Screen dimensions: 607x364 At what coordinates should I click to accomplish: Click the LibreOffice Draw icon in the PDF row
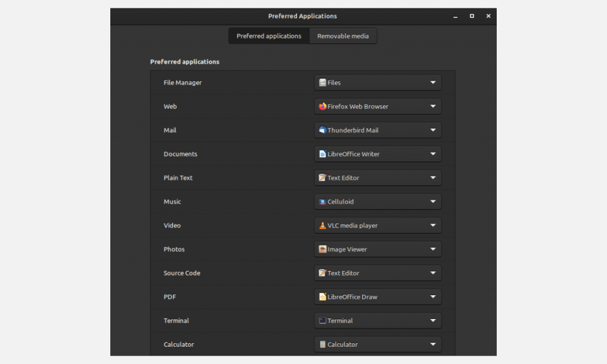coord(322,296)
